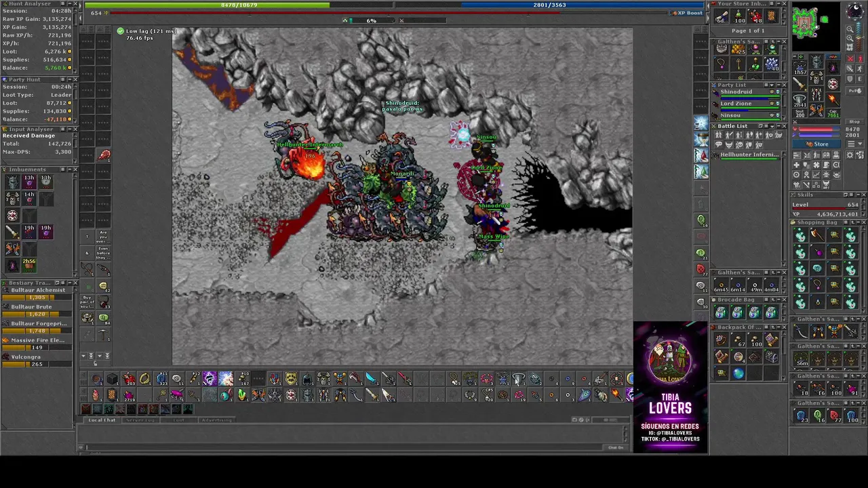Image resolution: width=868 pixels, height=488 pixels.
Task: Open the Store button in sidebar
Action: [816, 144]
